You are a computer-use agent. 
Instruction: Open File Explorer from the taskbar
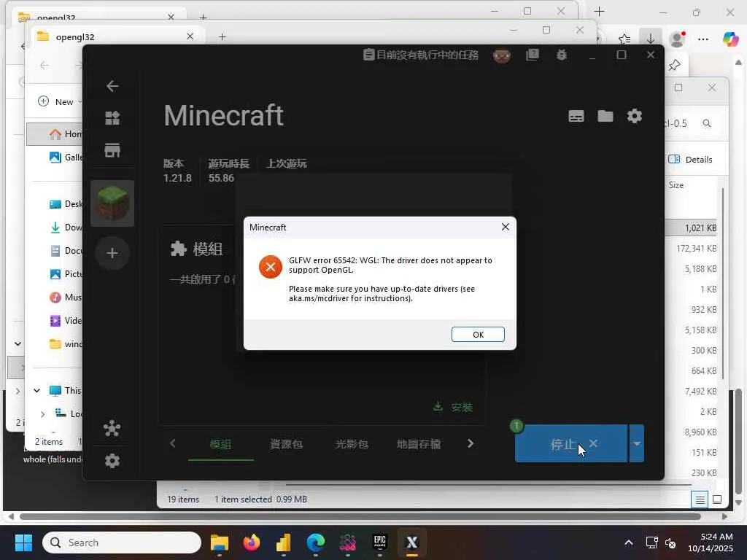pyautogui.click(x=219, y=542)
